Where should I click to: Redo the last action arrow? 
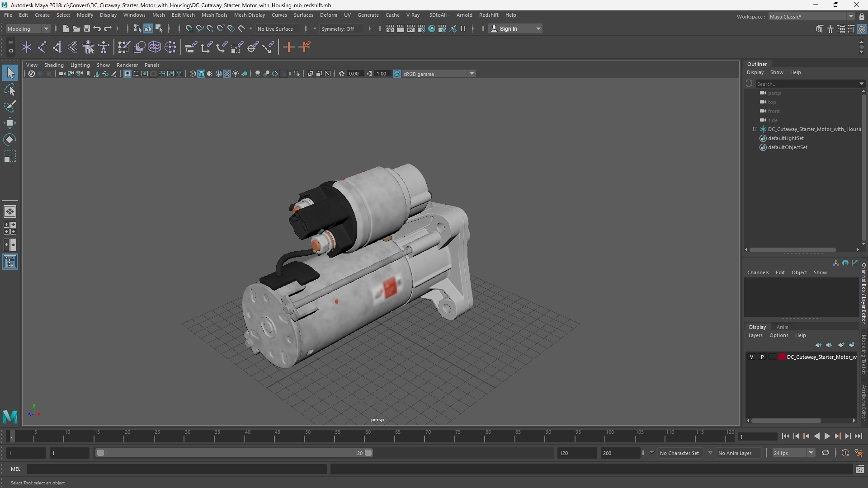[108, 28]
